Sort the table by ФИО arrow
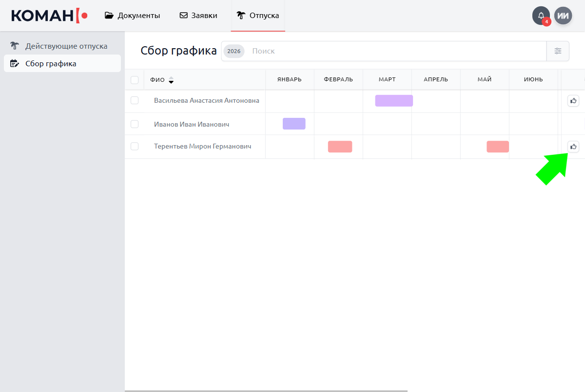Viewport: 585px width, 392px height. 171,80
